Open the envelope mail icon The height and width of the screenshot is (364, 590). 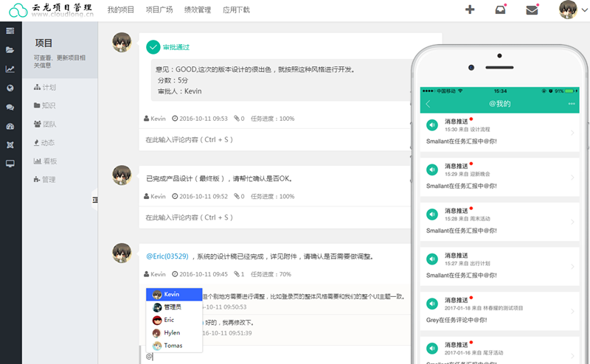(x=532, y=10)
